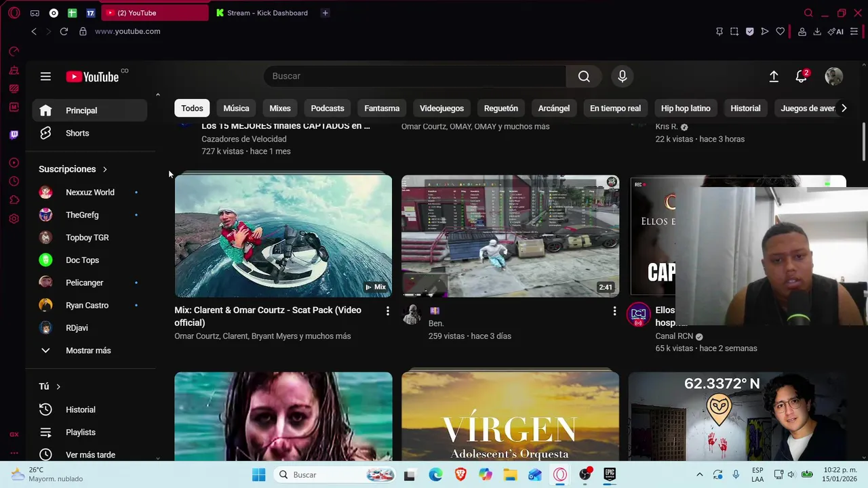Select the Música filter chip
Viewport: 868px width, 488px height.
click(236, 108)
